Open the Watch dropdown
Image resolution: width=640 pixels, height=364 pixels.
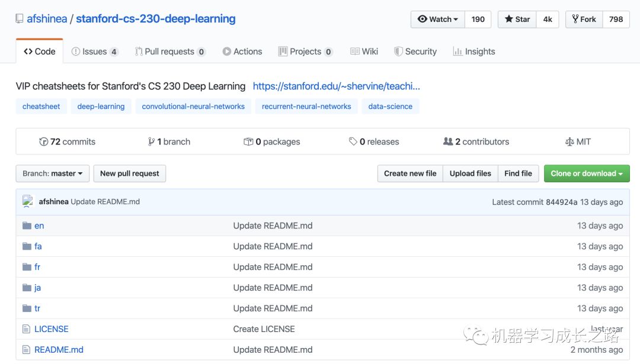437,19
